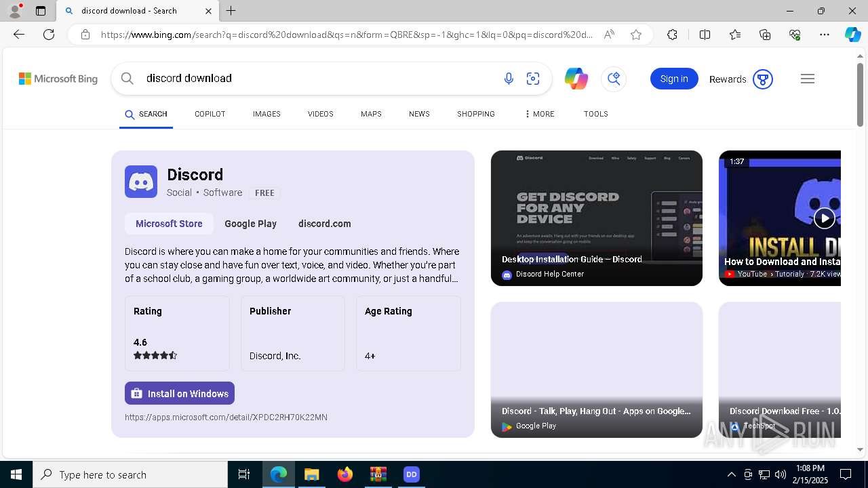This screenshot has width=868, height=488.
Task: Open the volume control in tray
Action: 781,474
